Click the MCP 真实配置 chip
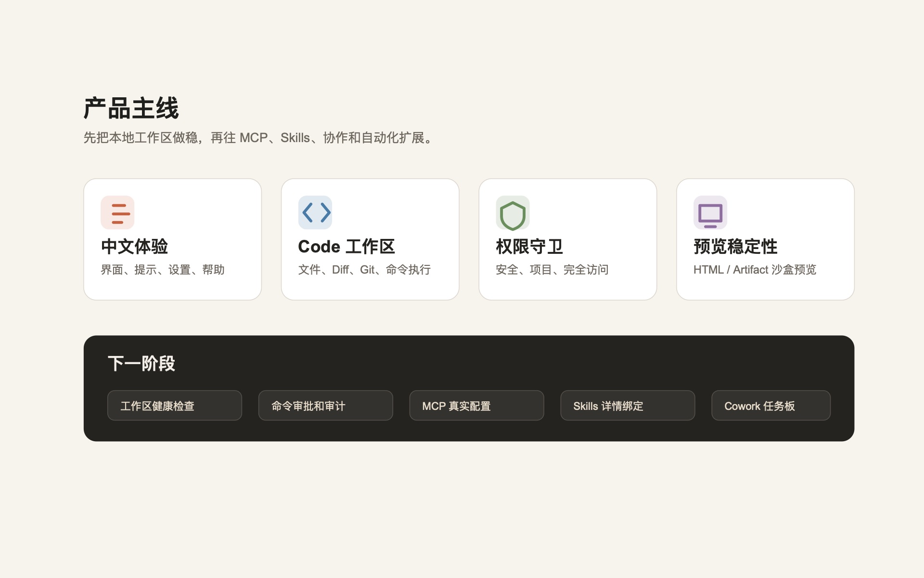 (x=476, y=406)
